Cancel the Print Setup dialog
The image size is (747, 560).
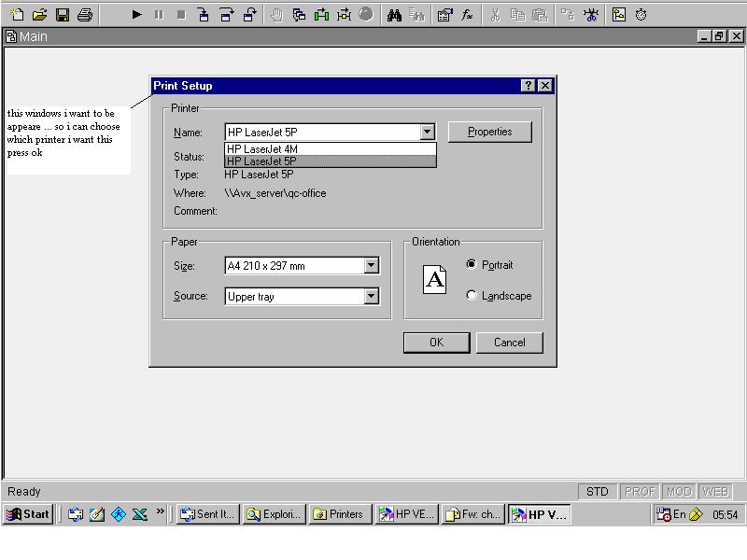[x=509, y=343]
